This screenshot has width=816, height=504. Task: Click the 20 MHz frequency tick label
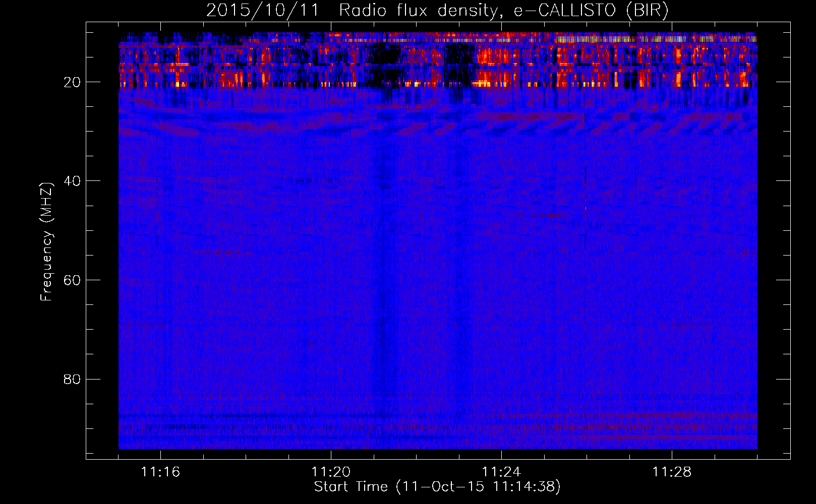pyautogui.click(x=72, y=82)
